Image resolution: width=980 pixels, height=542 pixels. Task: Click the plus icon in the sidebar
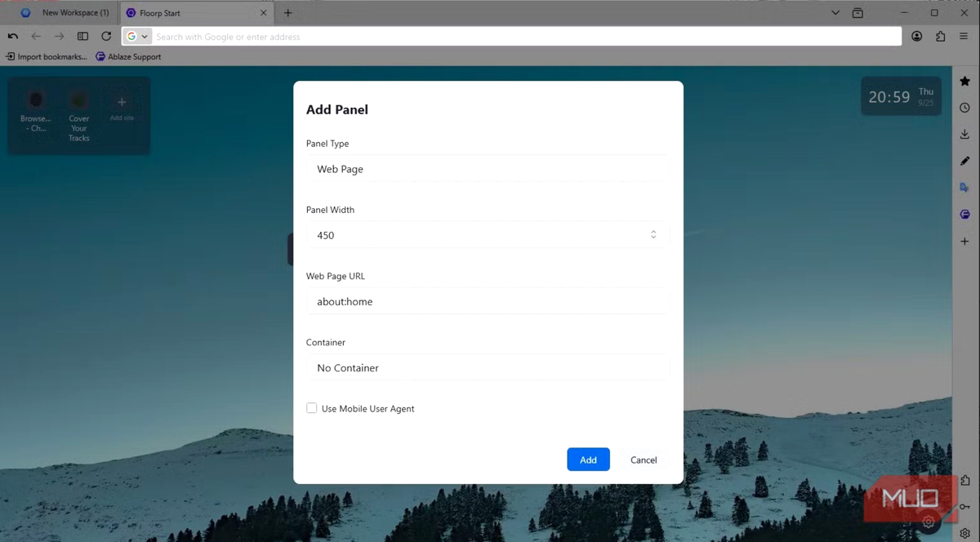pos(964,242)
